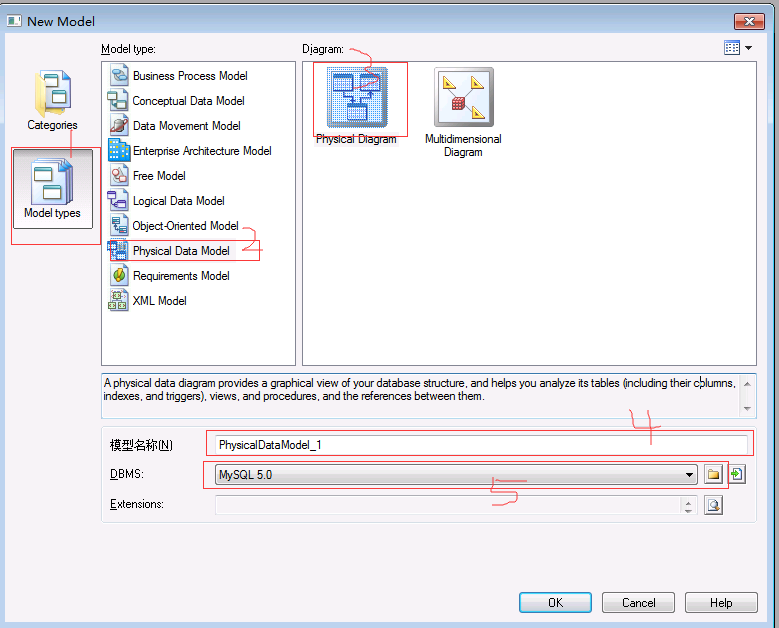The image size is (779, 628).
Task: Select Data Movement Model icon
Action: [119, 125]
